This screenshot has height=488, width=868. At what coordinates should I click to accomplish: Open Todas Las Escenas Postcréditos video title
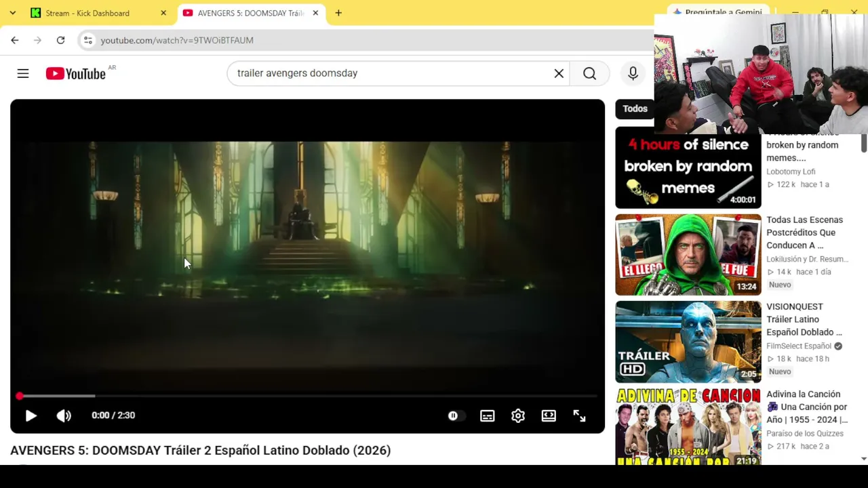coord(805,232)
